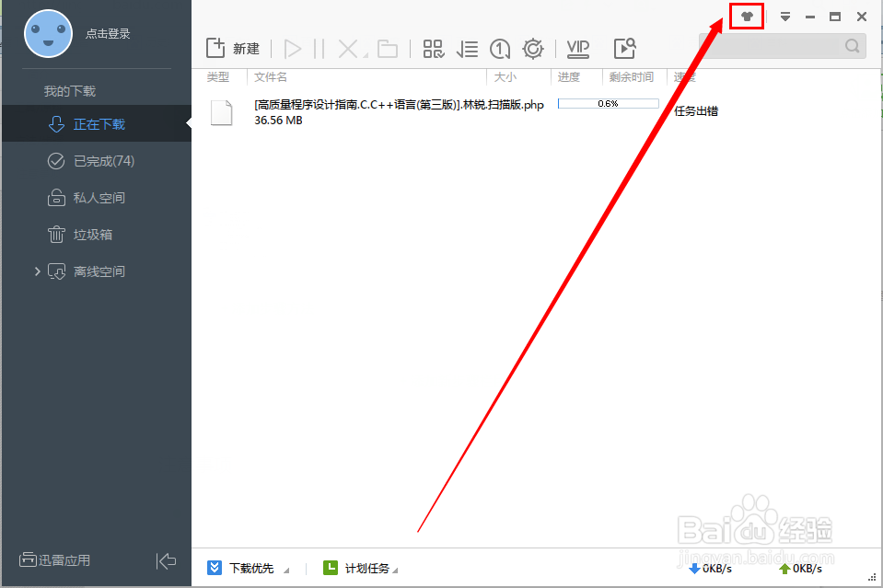The width and height of the screenshot is (883, 588).
Task: Click 新建 to create new download
Action: [x=233, y=48]
